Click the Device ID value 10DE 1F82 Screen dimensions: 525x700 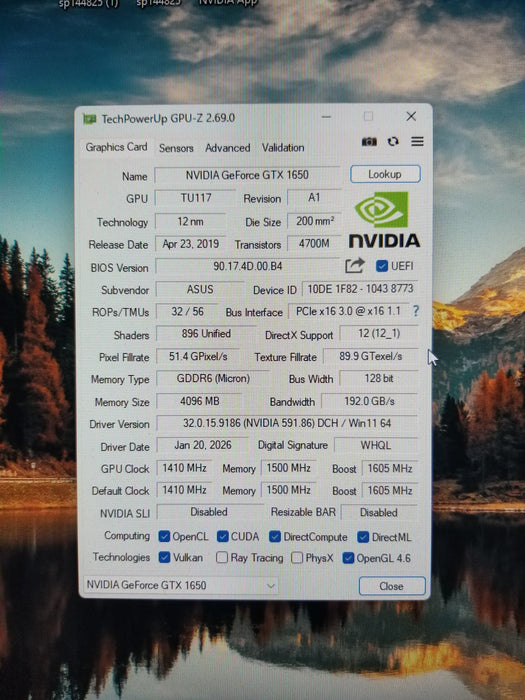360,289
